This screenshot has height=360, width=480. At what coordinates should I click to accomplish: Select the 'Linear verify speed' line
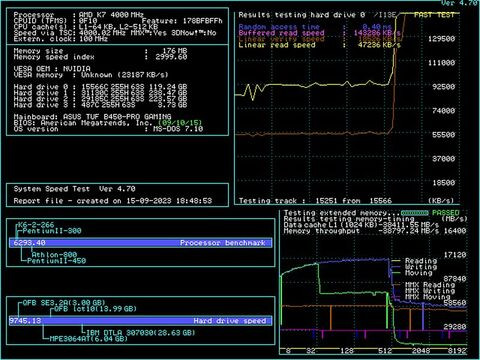[319, 39]
